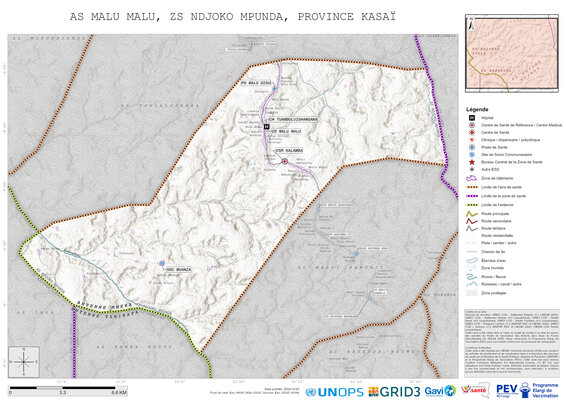Click the orange aire de santé boundary sample
The image size is (566, 400).
[x=472, y=187]
